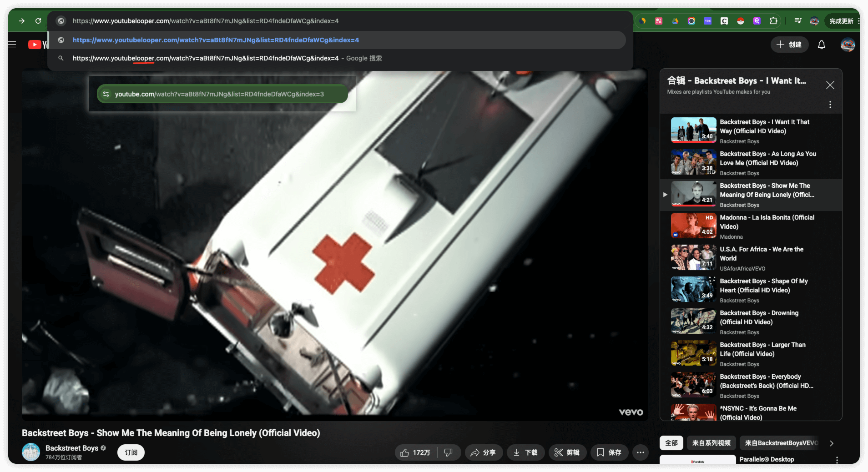Play NSYNC It's Gonna Be Me

(751, 412)
